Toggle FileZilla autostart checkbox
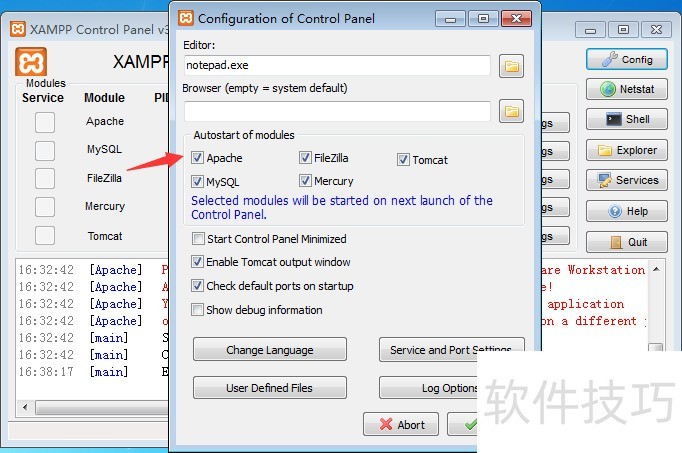Screen dimensions: 682x453 click(x=305, y=157)
